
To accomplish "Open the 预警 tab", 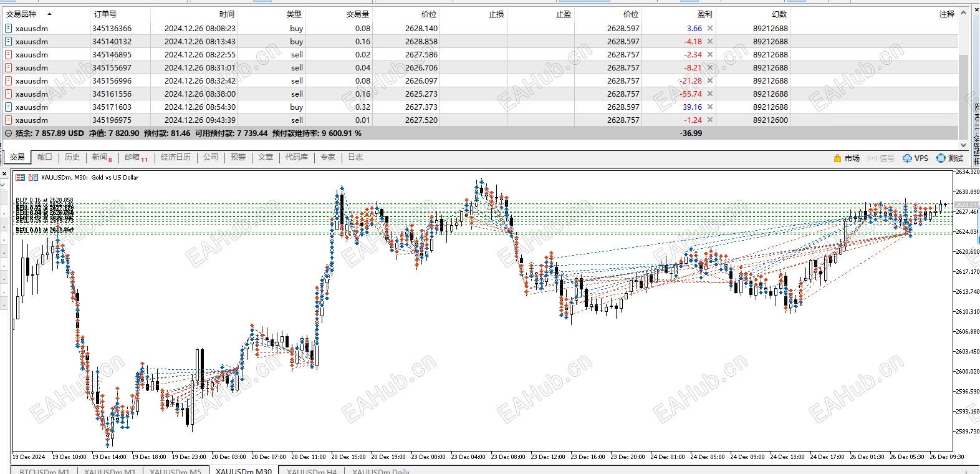I will click(238, 157).
